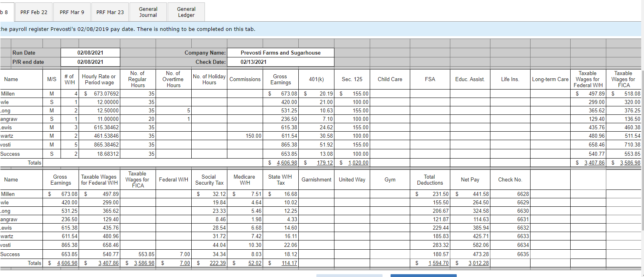Select the Educ. Assist. column header
This screenshot has width=644, height=277.
(x=470, y=79)
